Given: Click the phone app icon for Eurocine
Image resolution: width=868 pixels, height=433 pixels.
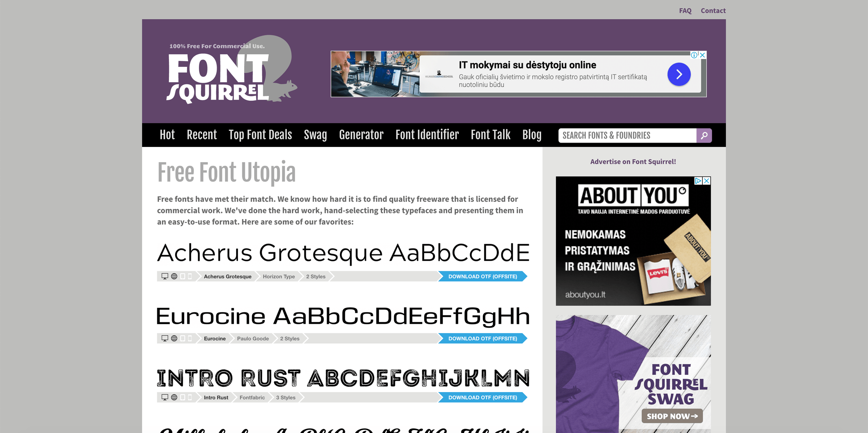Looking at the screenshot, I should pyautogui.click(x=190, y=338).
